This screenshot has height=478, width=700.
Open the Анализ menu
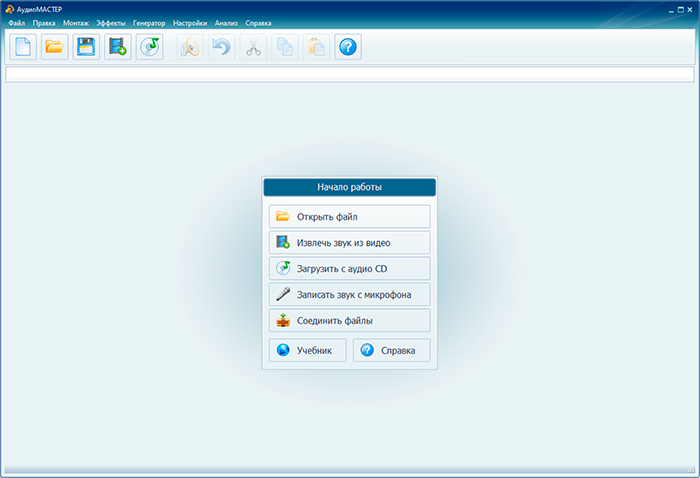click(226, 23)
